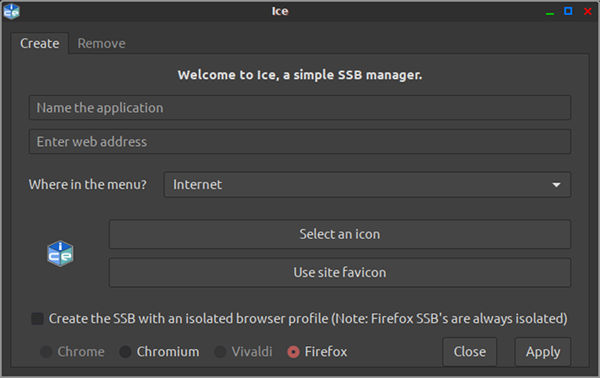Screen dimensions: 600x378
Task: Choose the Vivaldi browser option
Action: click(220, 352)
